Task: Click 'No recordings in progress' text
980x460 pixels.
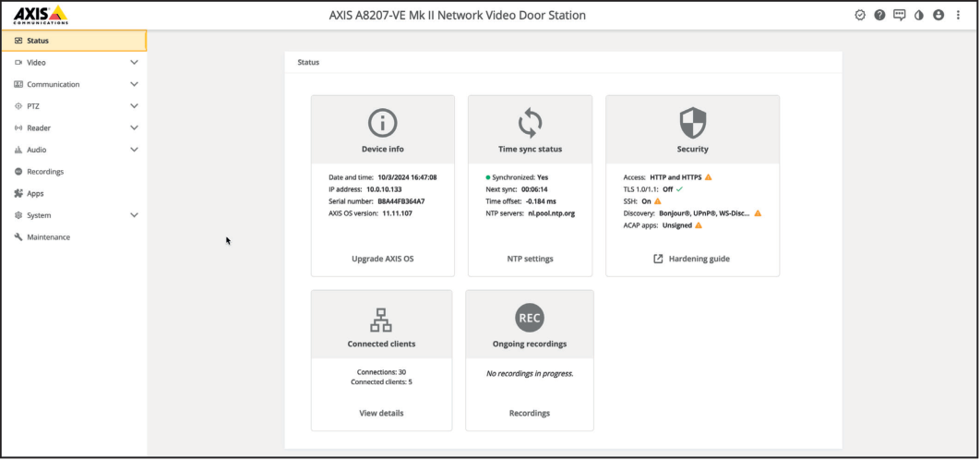Action: coord(530,373)
